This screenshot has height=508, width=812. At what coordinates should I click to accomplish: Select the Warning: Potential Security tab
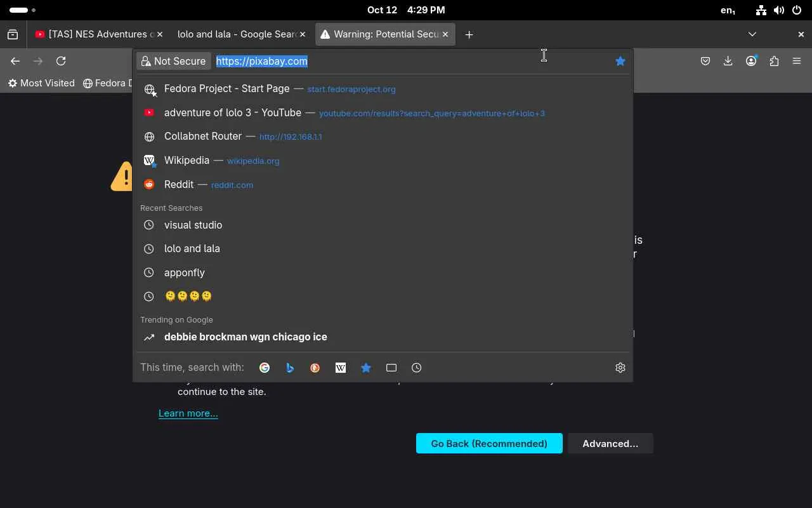(386, 34)
